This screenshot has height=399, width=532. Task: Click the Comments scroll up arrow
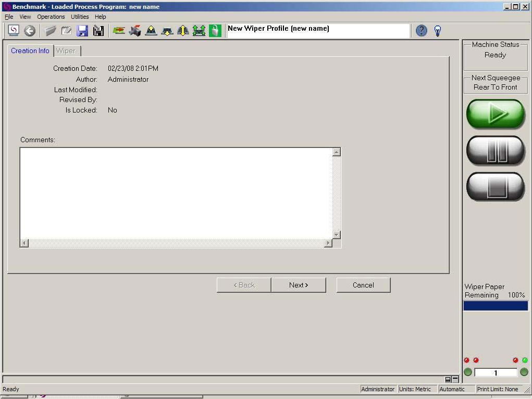(x=337, y=152)
